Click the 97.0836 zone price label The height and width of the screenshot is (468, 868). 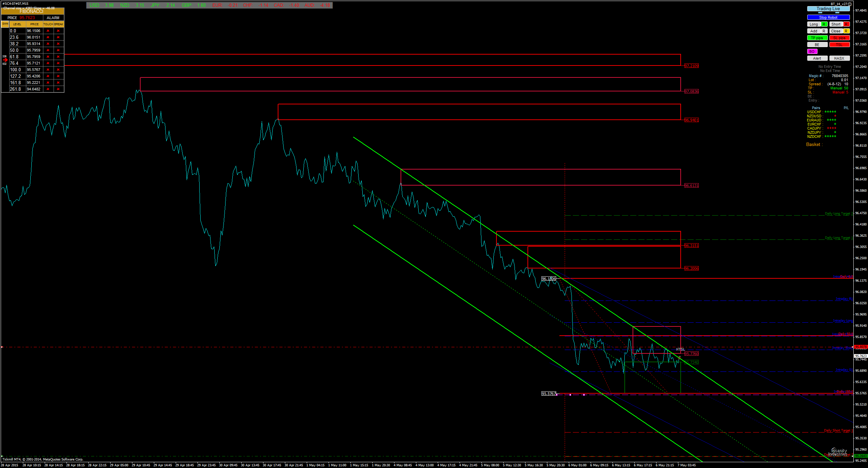tap(692, 91)
